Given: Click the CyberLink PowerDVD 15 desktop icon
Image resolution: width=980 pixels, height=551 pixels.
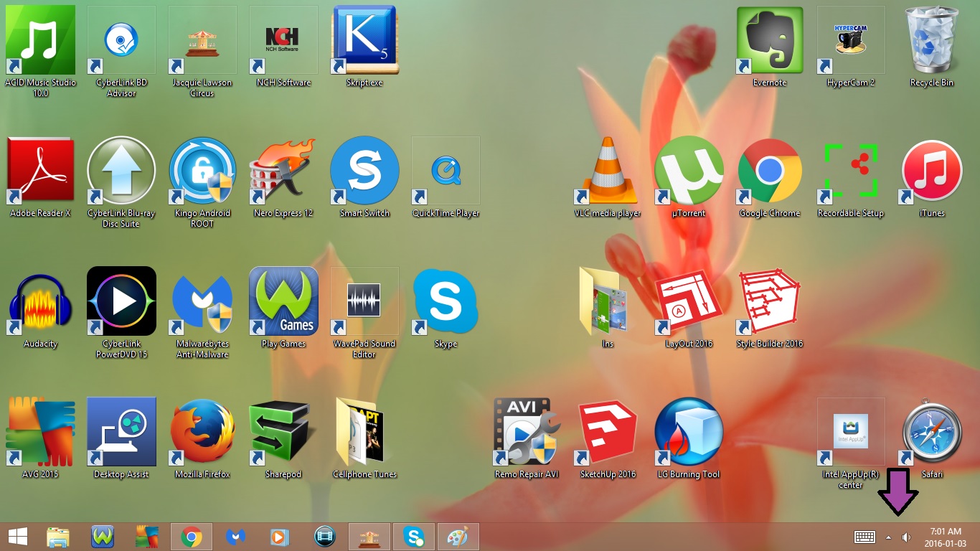Looking at the screenshot, I should (x=121, y=301).
